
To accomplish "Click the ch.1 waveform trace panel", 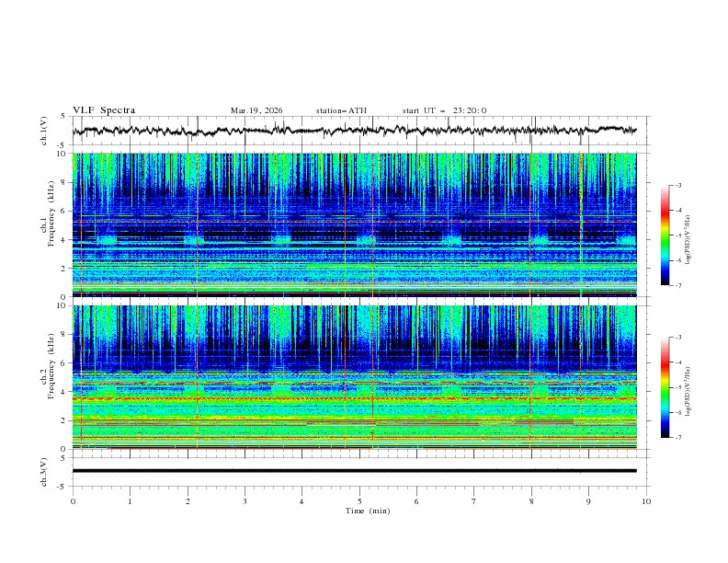I will (x=361, y=131).
